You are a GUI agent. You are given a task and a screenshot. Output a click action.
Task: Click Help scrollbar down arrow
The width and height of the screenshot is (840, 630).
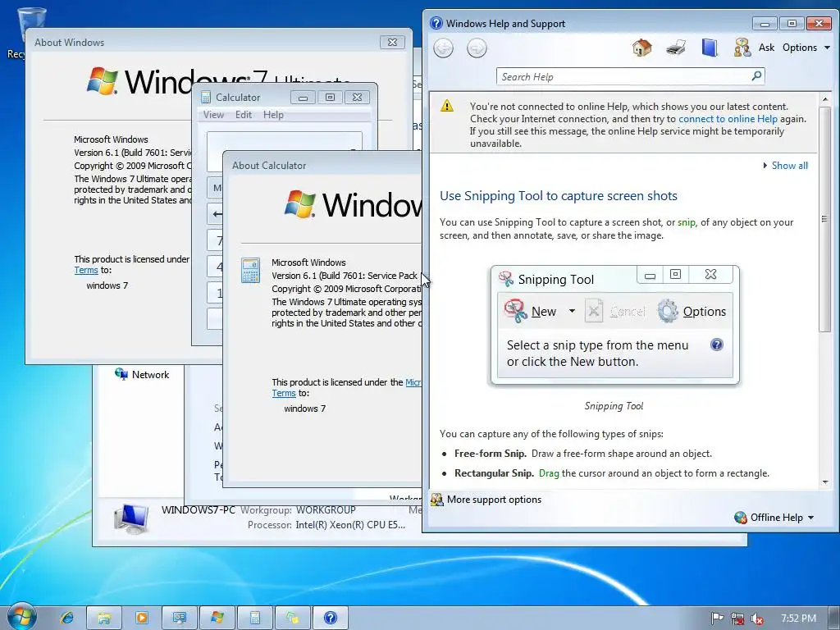point(825,482)
